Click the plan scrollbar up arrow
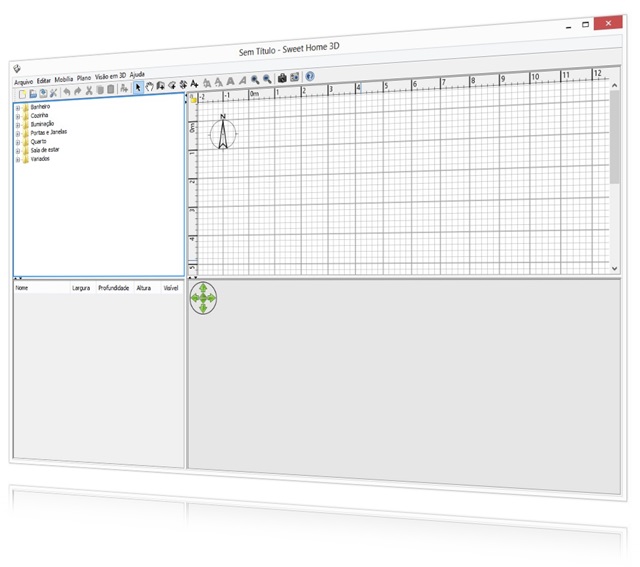Viewport: 640px width, 567px height. [614, 85]
